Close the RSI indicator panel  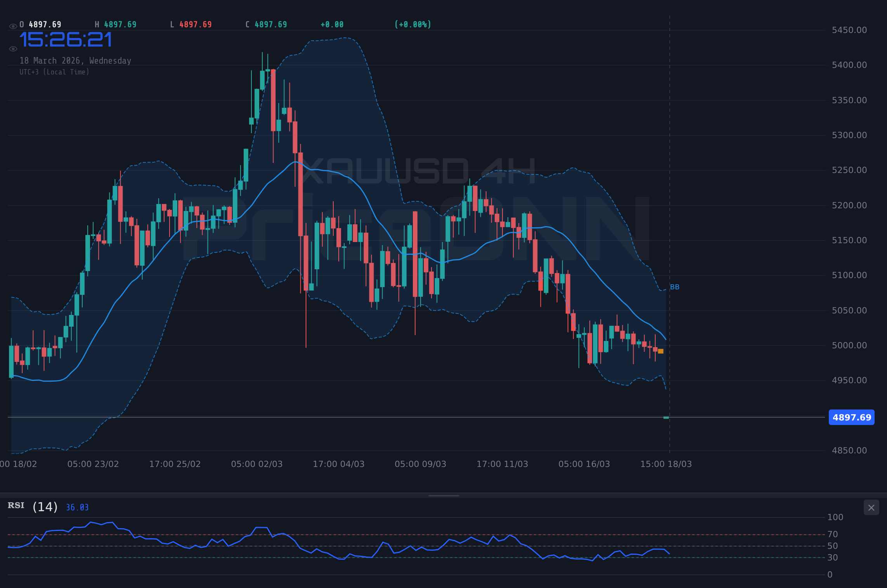coord(871,507)
